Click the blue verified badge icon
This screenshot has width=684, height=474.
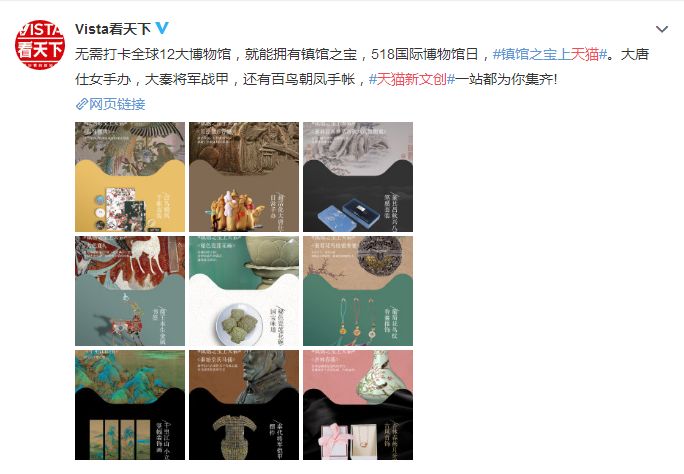click(x=162, y=28)
